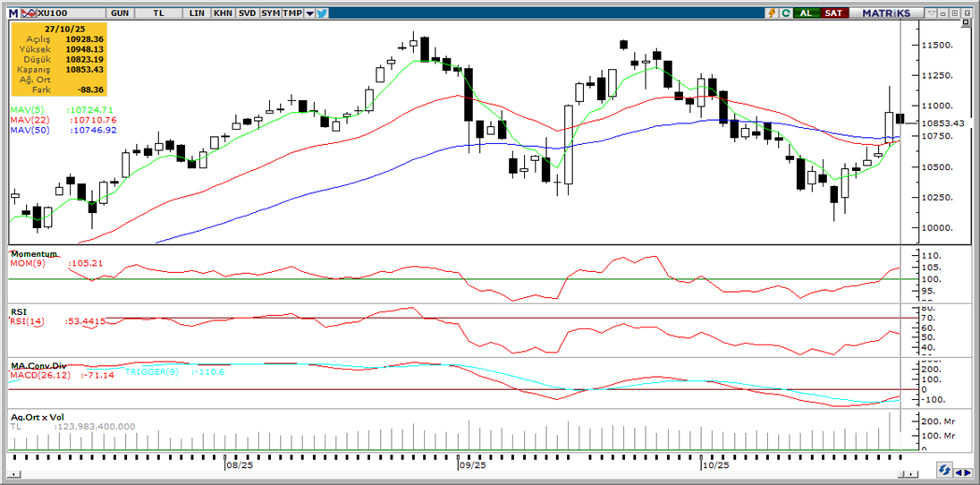Image resolution: width=980 pixels, height=485 pixels.
Task: Open the Twitter bird icon
Action: point(322,13)
